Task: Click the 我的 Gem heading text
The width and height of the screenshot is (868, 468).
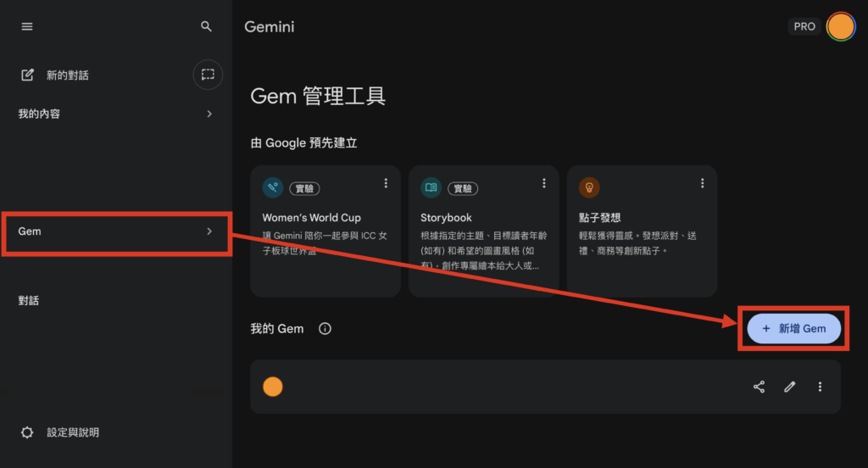Action: (277, 329)
